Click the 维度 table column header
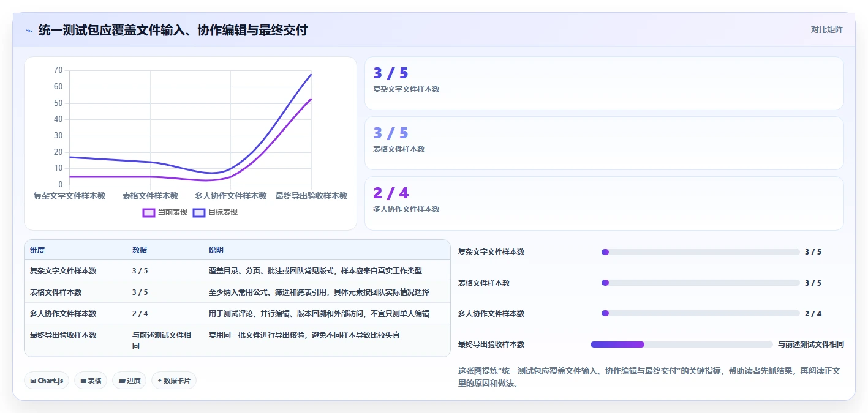The height and width of the screenshot is (413, 868). [x=37, y=250]
